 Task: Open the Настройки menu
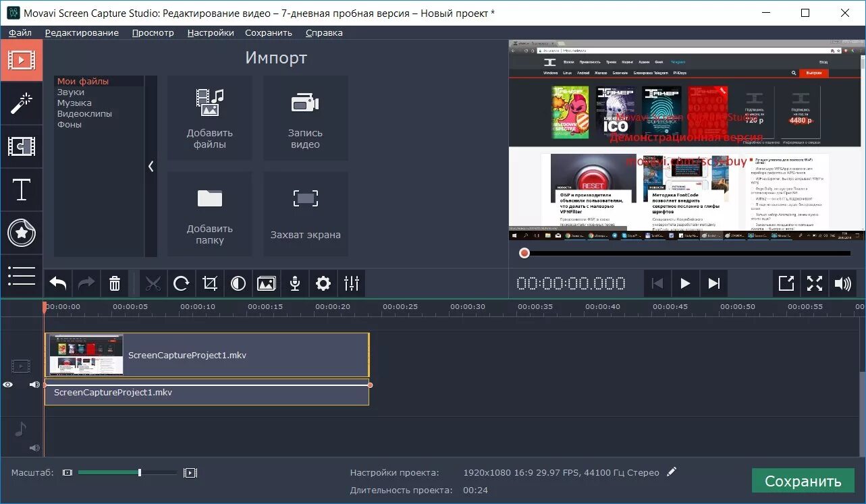pyautogui.click(x=211, y=32)
